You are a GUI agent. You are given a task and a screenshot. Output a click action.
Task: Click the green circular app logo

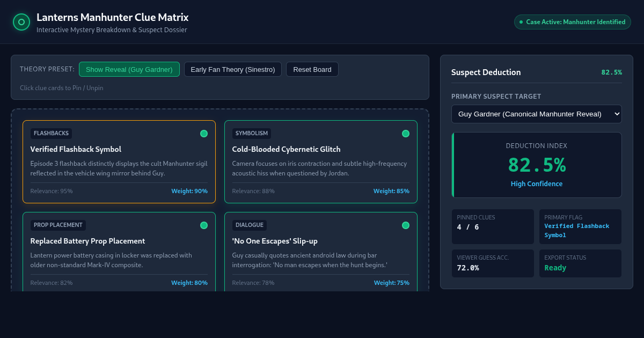point(21,22)
